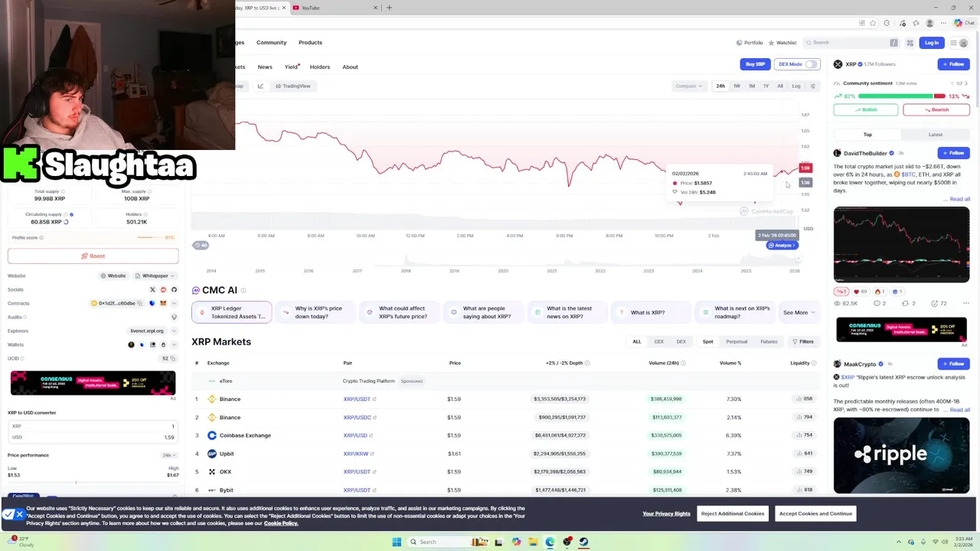Follow DavidTheBuilder

click(x=953, y=153)
